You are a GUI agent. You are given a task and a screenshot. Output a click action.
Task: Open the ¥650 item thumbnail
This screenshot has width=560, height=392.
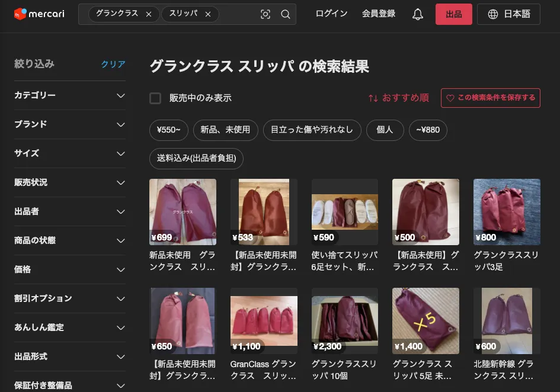[183, 320]
